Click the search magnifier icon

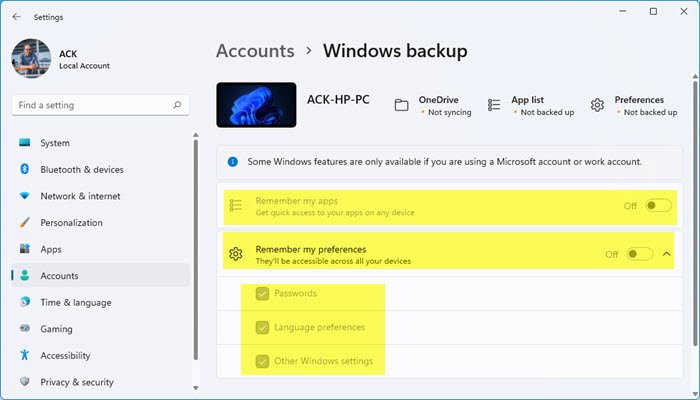coord(177,105)
